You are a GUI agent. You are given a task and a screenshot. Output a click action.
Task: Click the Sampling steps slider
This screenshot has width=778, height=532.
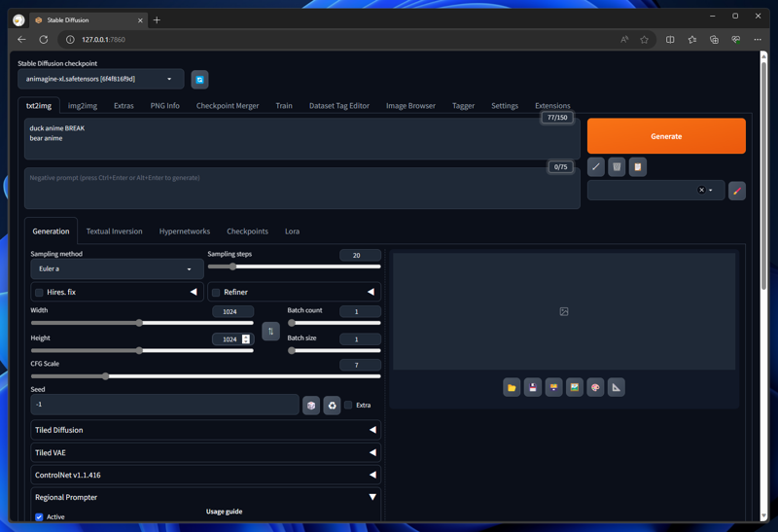pyautogui.click(x=295, y=266)
